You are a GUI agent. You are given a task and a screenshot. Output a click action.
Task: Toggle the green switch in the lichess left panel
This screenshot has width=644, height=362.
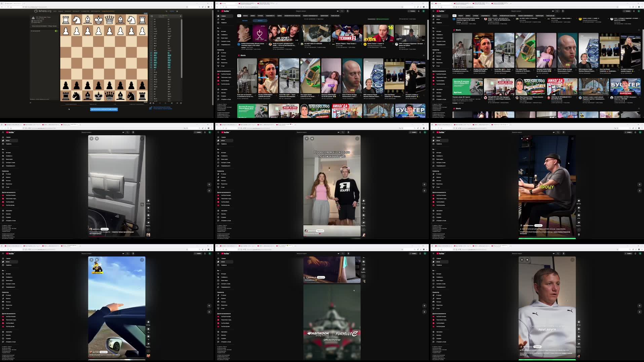click(56, 31)
